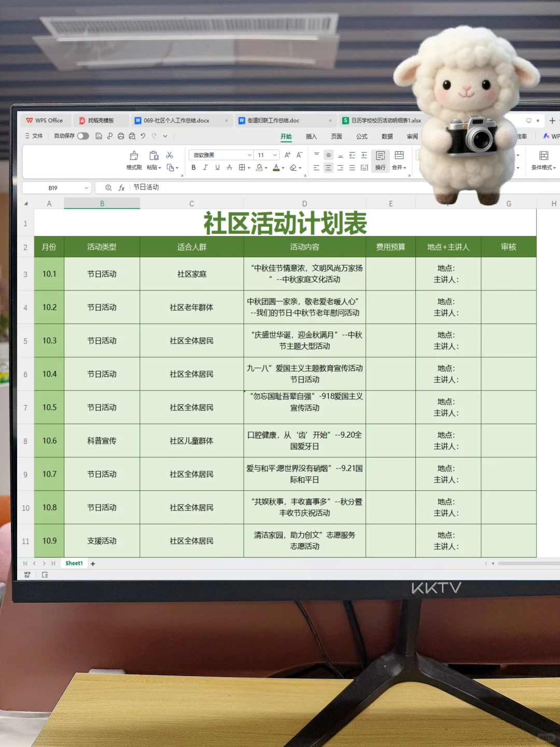Open the Home (开始) ribbon tab
560x747 pixels.
pos(286,136)
